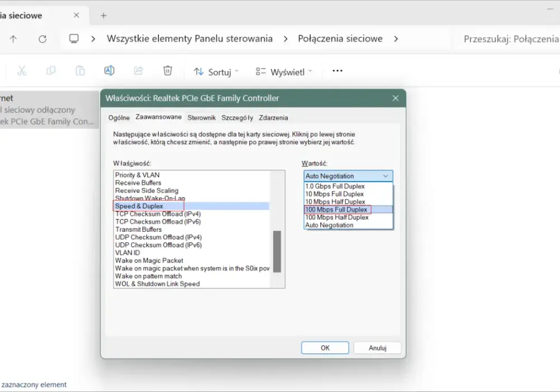This screenshot has height=392, width=560.
Task: Click the property list scrollbar thumb
Action: click(277, 251)
